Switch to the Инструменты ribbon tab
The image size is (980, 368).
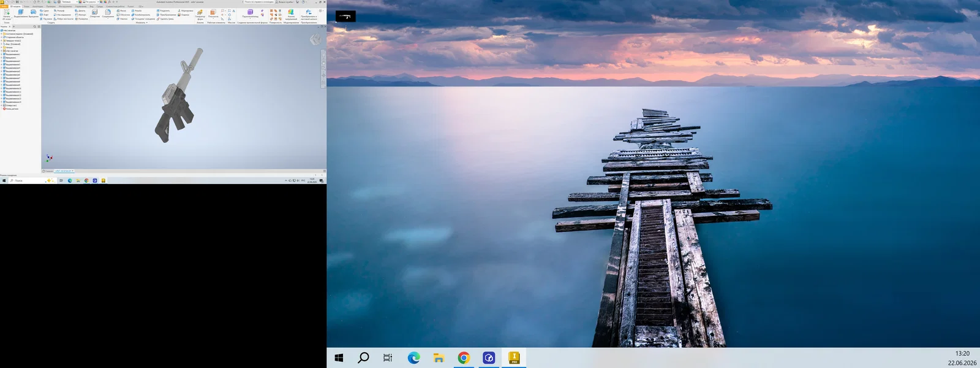tap(65, 6)
